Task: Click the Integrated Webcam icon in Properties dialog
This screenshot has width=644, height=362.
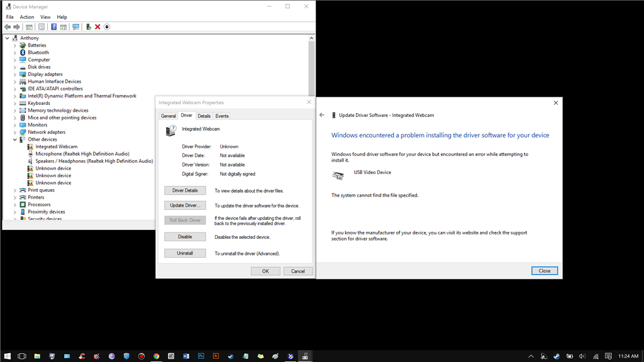Action: [171, 131]
